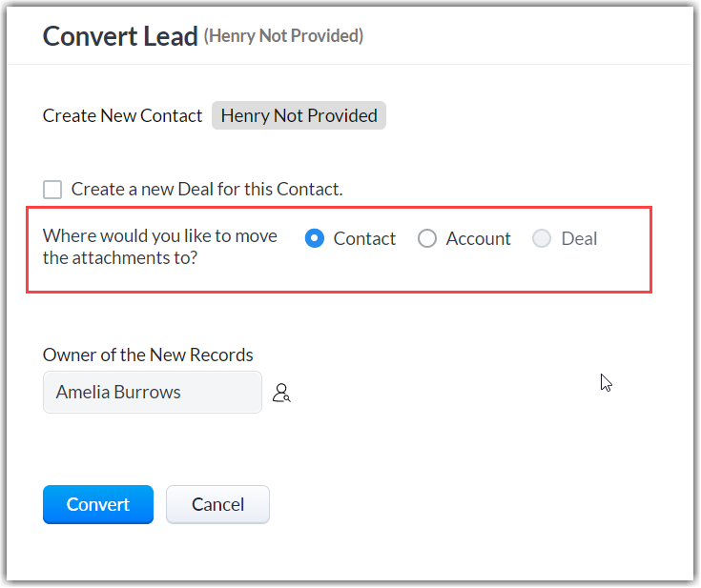
Task: Focus the Amelia Burrows owner field
Action: [152, 393]
